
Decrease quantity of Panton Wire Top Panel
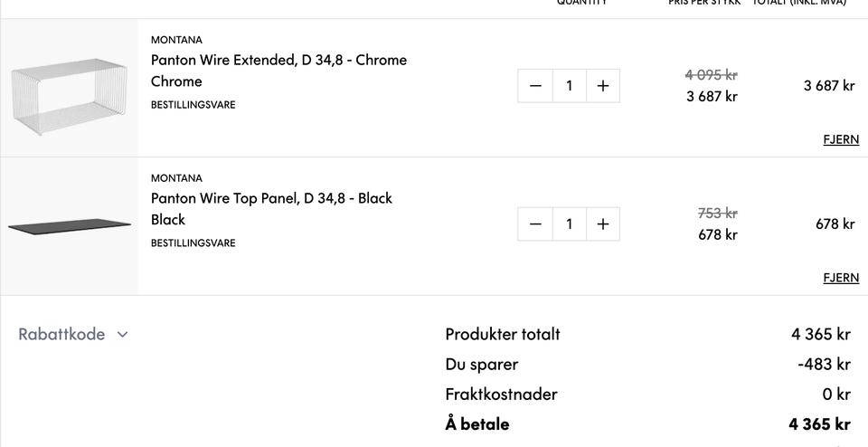(535, 224)
